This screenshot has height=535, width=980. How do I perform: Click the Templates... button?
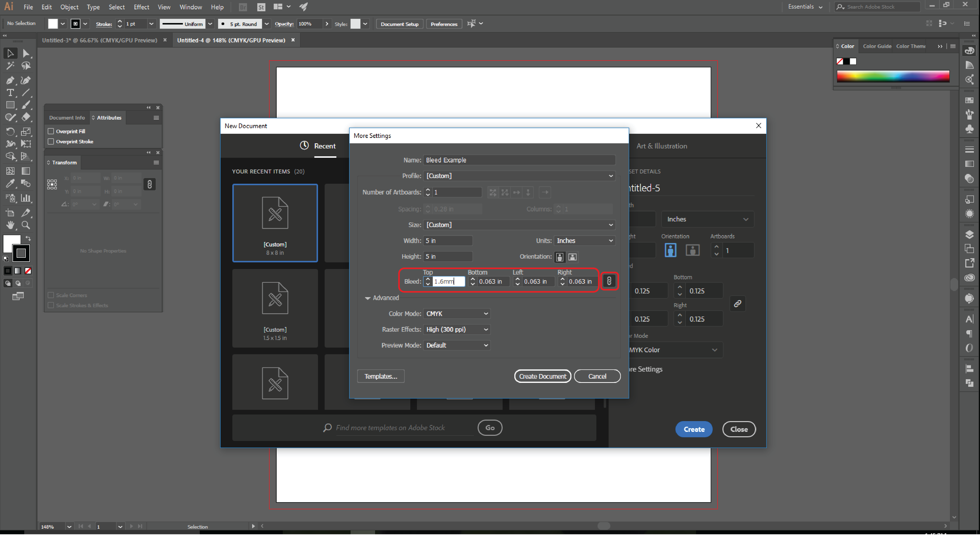(380, 376)
